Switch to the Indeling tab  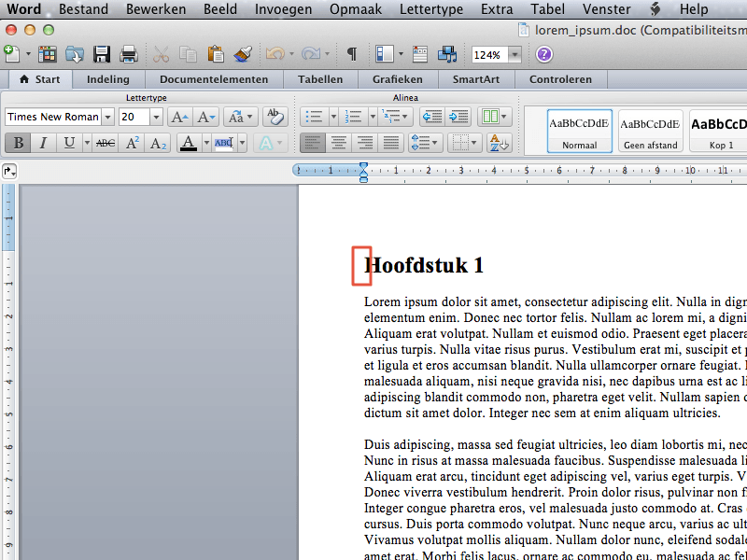click(x=108, y=79)
